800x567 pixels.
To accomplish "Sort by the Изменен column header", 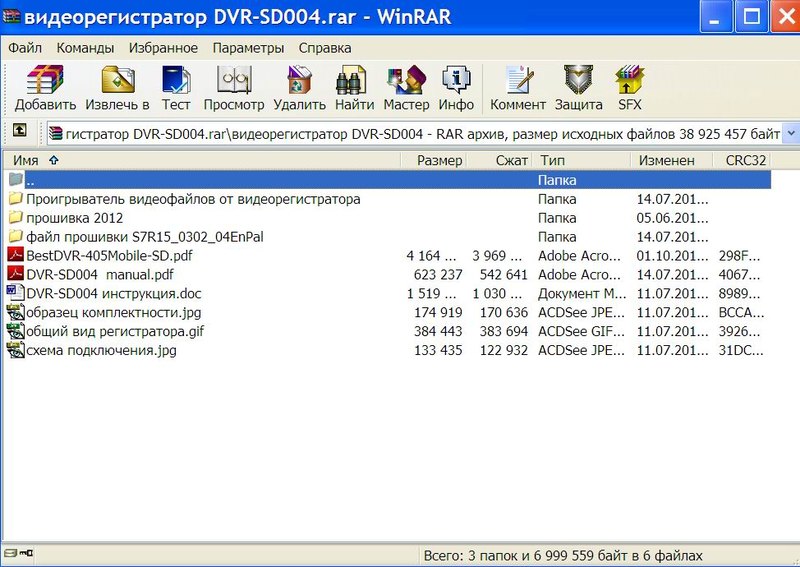I will click(671, 160).
